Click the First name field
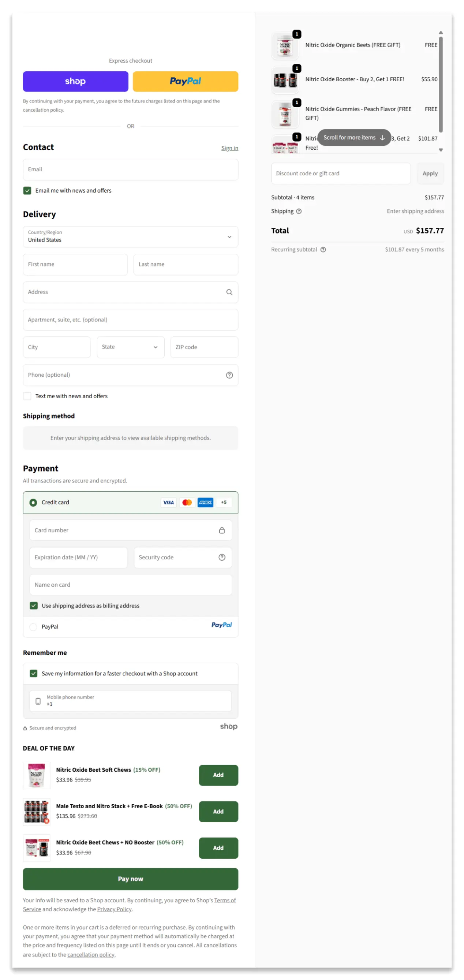The height and width of the screenshot is (980, 464). 75,264
